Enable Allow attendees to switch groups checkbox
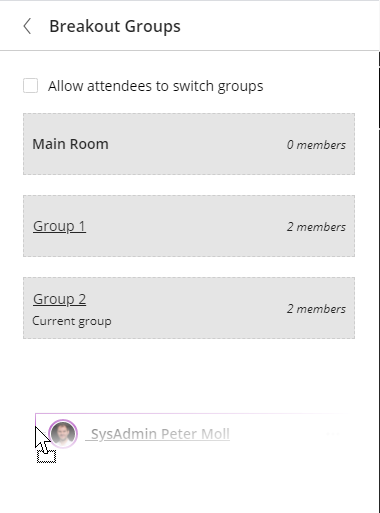The image size is (380, 513). pos(30,86)
